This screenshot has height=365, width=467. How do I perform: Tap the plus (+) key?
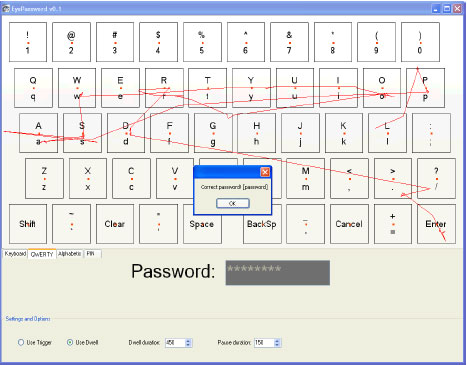(x=393, y=224)
